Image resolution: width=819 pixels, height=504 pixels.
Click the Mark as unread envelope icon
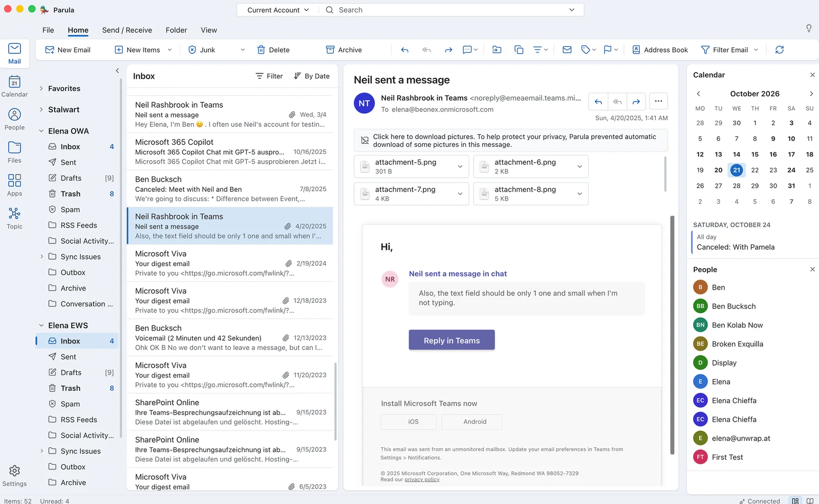[567, 50]
